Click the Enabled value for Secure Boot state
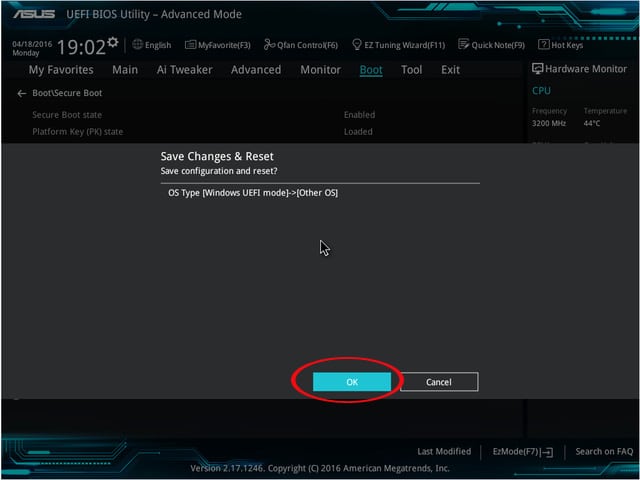 [x=359, y=115]
